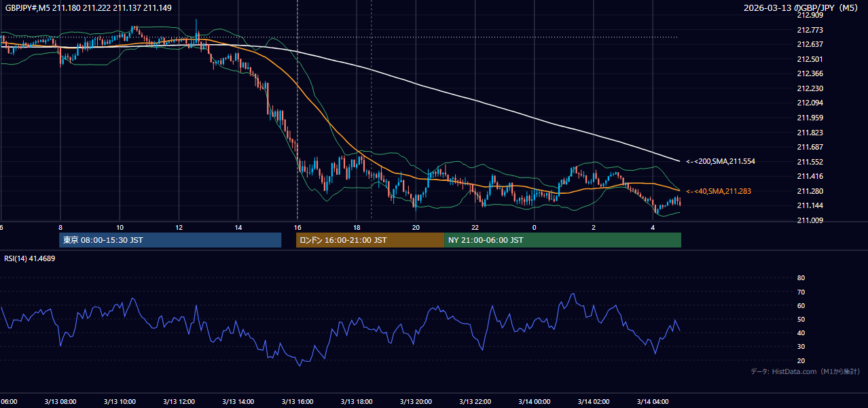
Task: Click the chart title 2026-03-13 のGBP/JPY (M5)
Action: [801, 8]
